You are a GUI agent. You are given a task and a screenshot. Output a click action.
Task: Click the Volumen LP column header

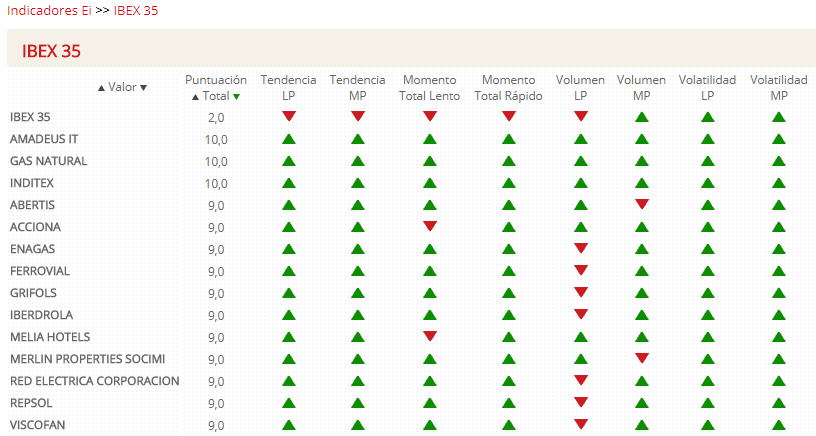[580, 87]
